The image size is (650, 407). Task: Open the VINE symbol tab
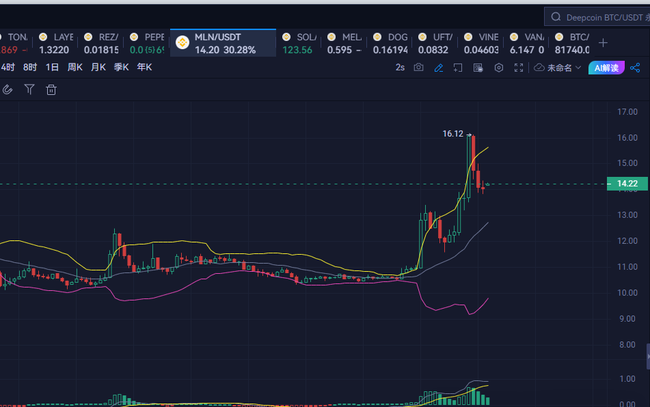coord(481,43)
